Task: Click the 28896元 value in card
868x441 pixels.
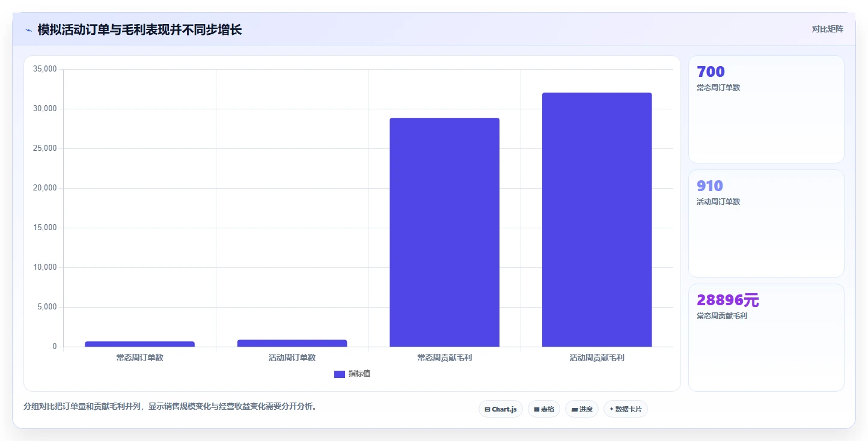Action: point(728,300)
